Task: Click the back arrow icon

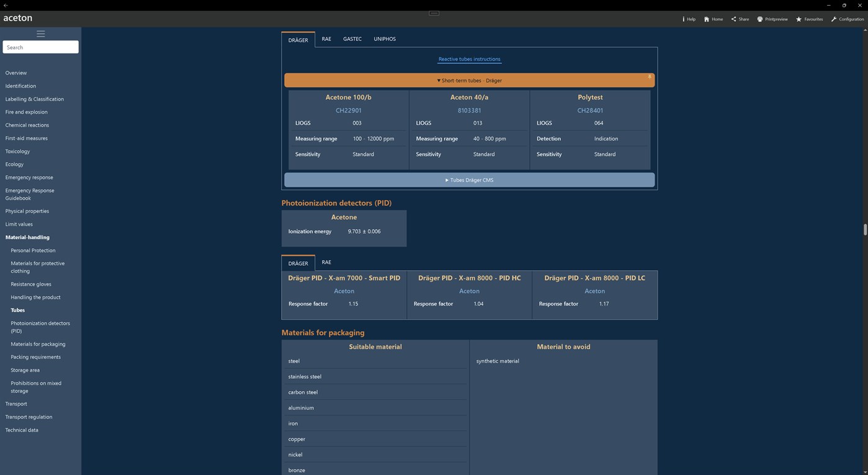Action: tap(5, 5)
